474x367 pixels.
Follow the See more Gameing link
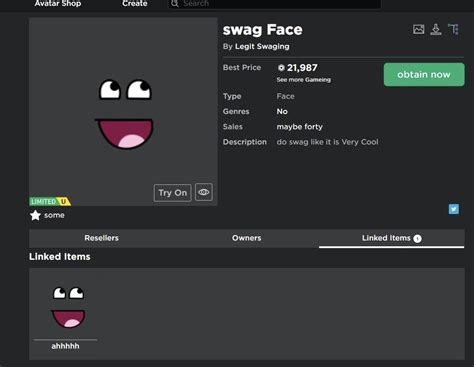(303, 80)
